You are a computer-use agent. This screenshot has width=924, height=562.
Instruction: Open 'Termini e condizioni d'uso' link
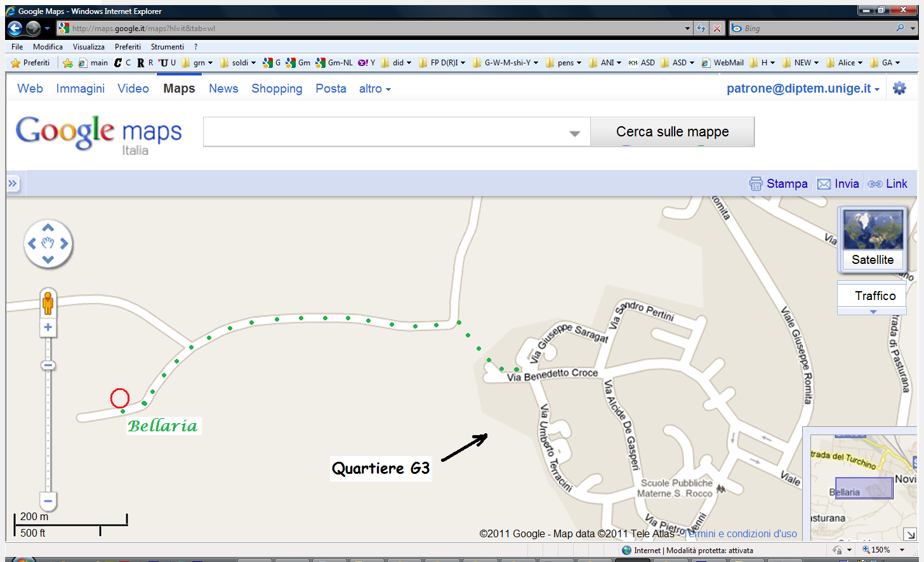point(740,534)
